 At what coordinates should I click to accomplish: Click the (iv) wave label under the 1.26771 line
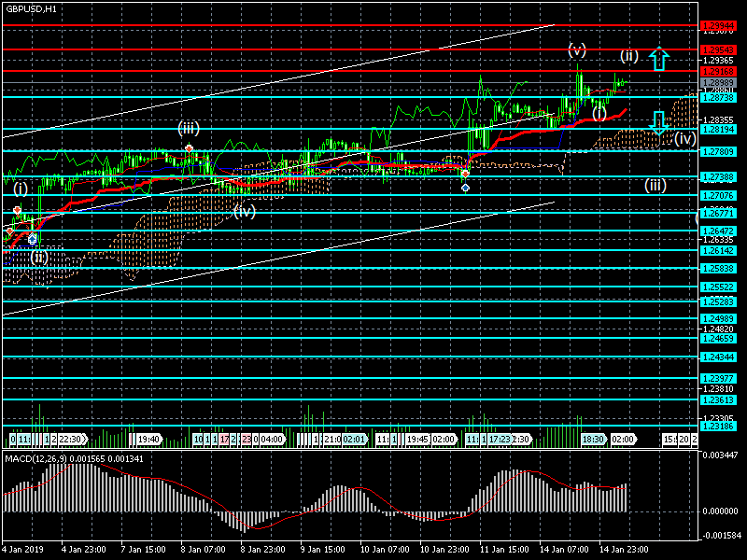245,211
